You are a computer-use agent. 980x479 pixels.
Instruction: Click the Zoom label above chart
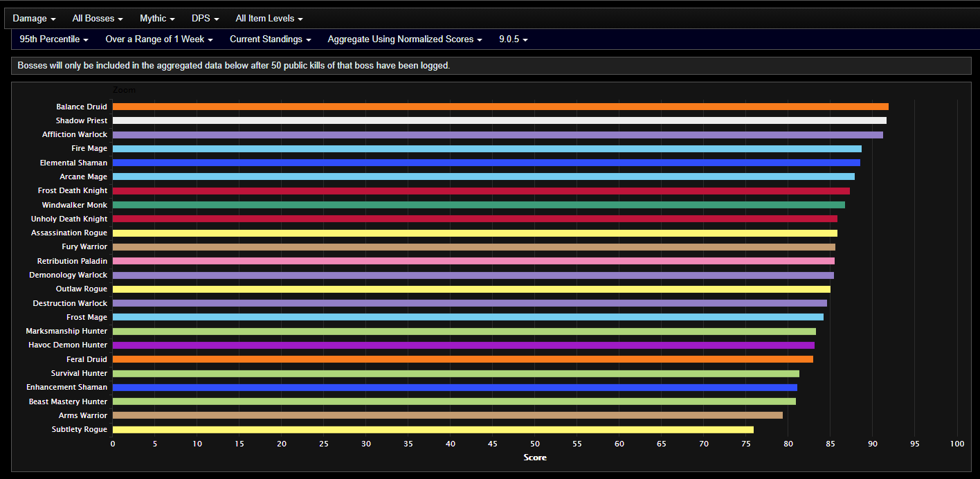(124, 90)
